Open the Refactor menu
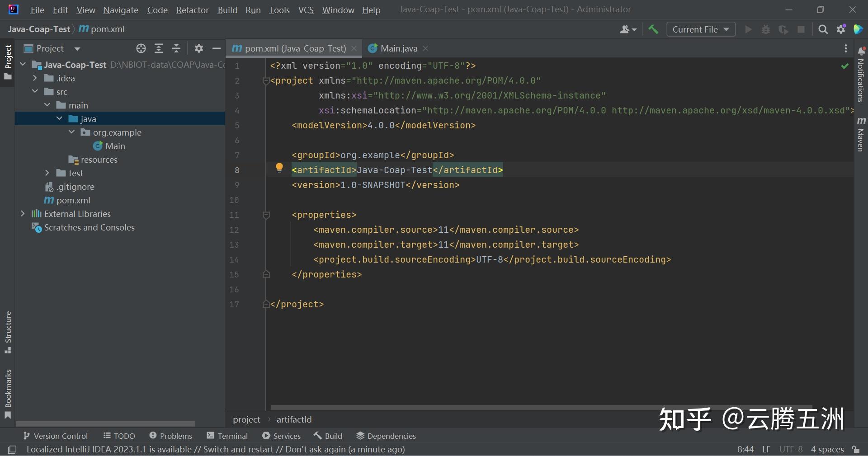 (x=192, y=10)
